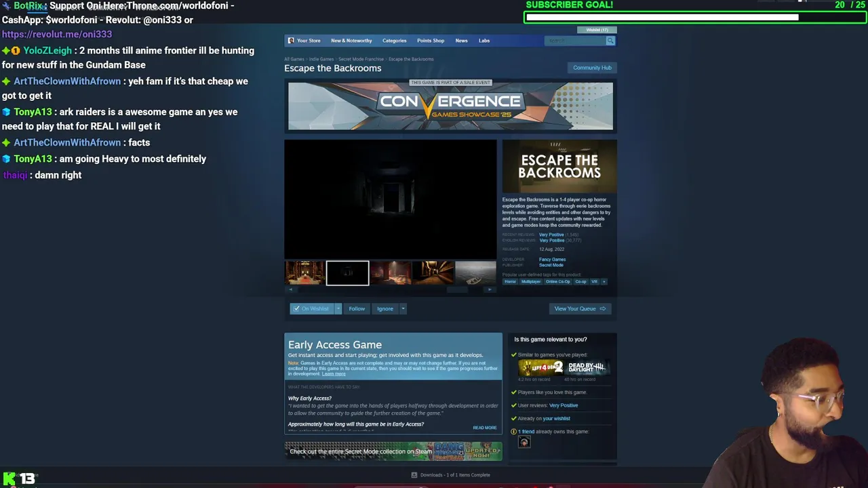Open the New & Noteworthy menu
Viewport: 868px width, 488px height.
351,41
